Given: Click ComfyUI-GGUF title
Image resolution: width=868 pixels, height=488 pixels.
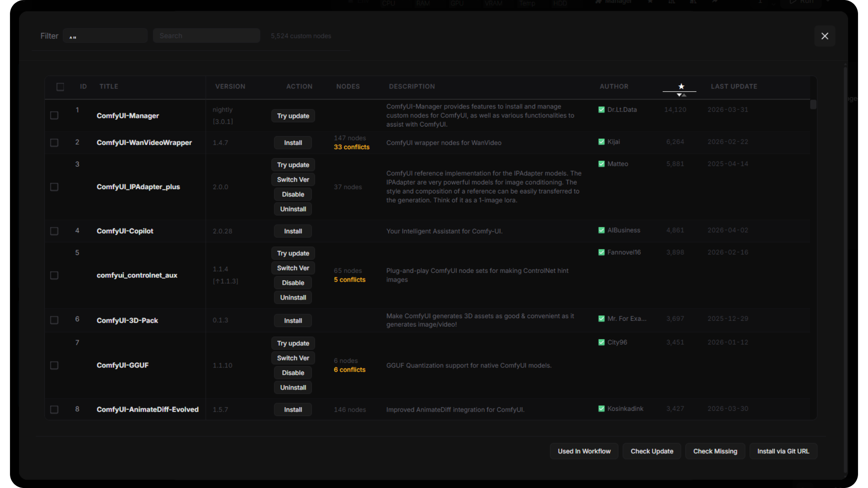Looking at the screenshot, I should (x=123, y=365).
